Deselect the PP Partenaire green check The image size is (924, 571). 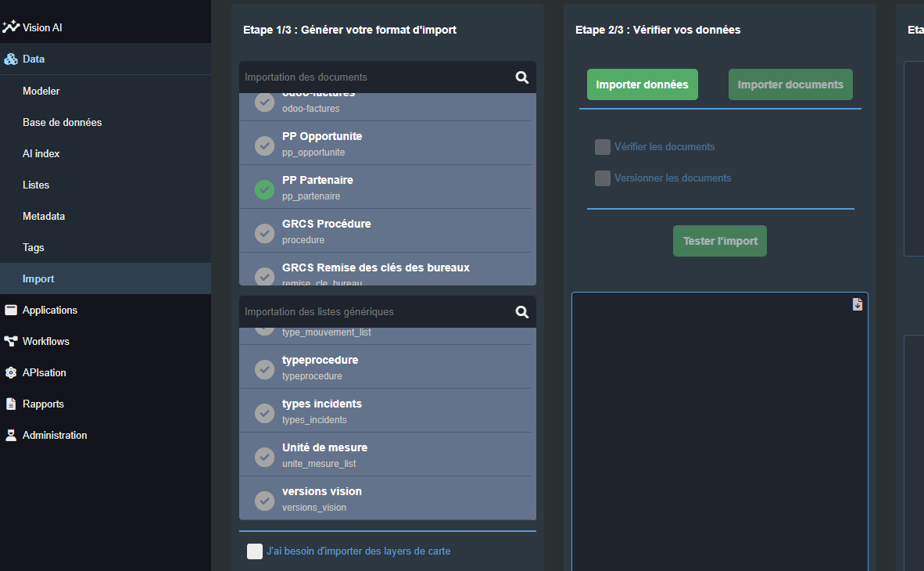(265, 189)
